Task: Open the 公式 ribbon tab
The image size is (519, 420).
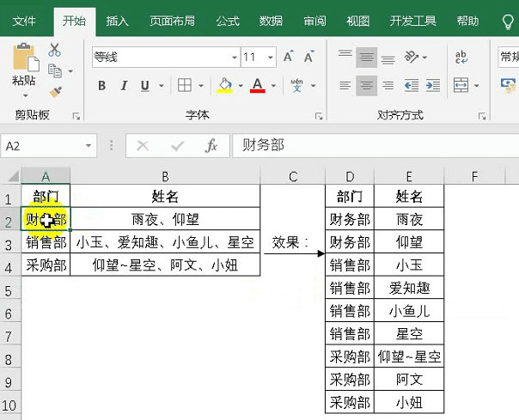Action: 227,21
